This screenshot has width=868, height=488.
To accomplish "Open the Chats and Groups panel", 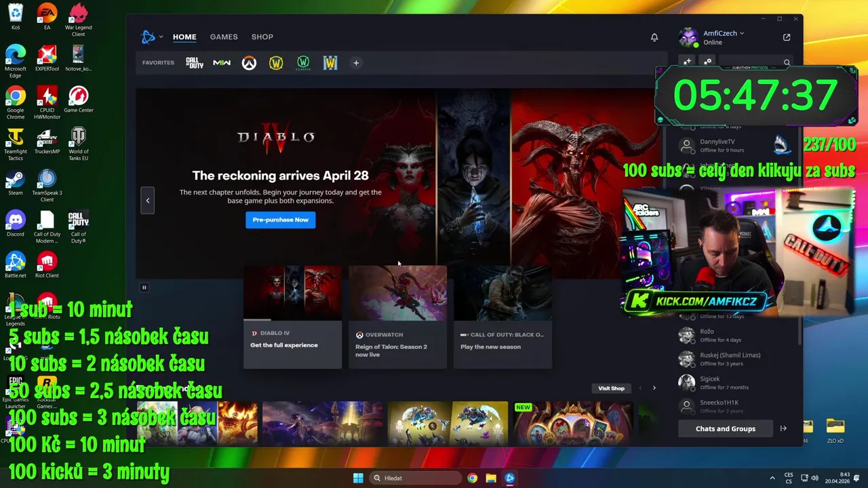I will click(x=726, y=428).
